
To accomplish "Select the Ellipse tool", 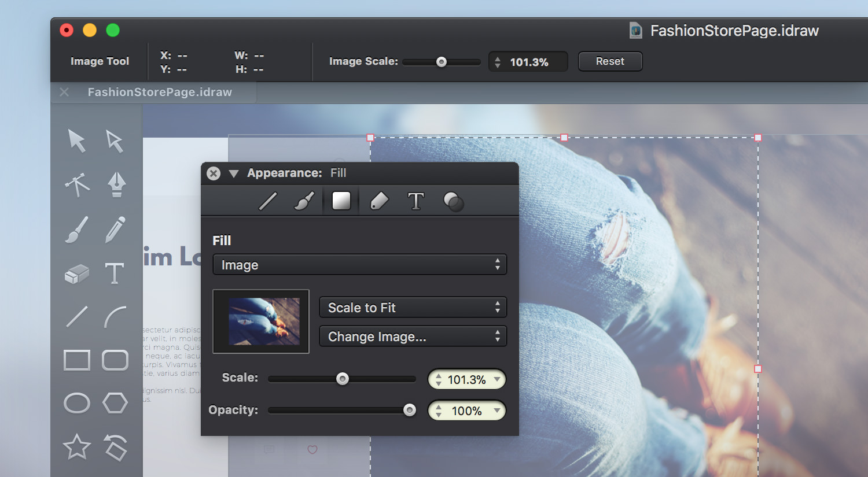I will (x=77, y=403).
